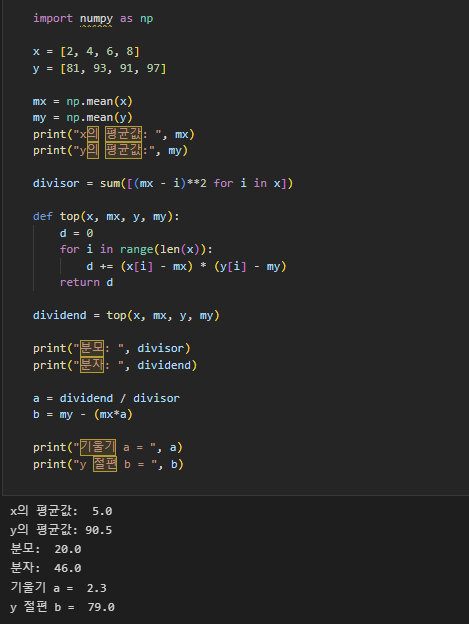Image resolution: width=469 pixels, height=624 pixels.
Task: Click output line 'y의 평균값: 90.5'
Action: click(x=61, y=530)
